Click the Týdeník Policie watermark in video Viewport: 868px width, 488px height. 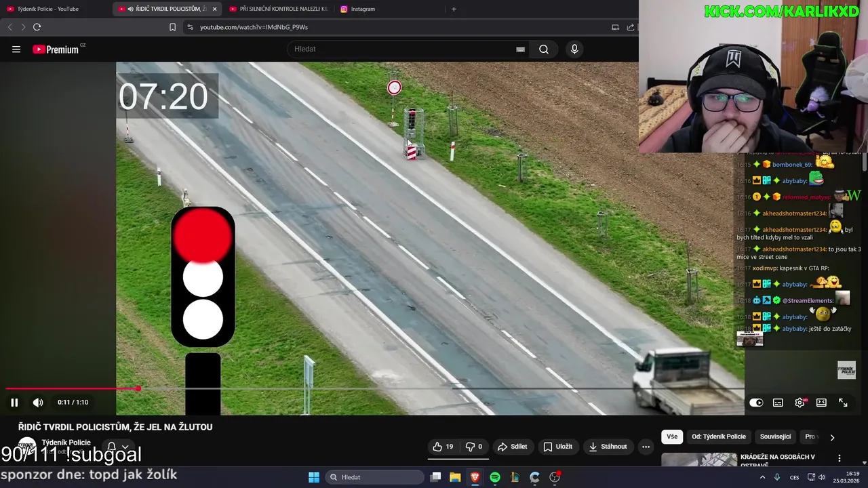click(x=846, y=370)
